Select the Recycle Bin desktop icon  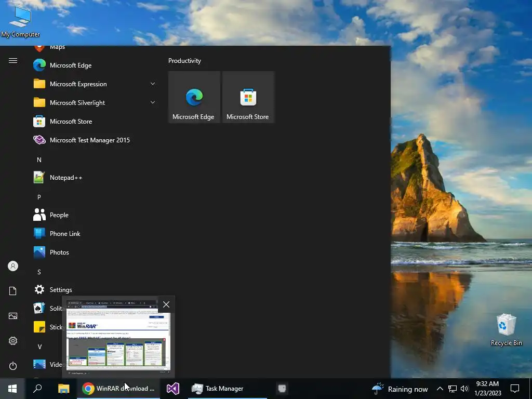(506, 329)
